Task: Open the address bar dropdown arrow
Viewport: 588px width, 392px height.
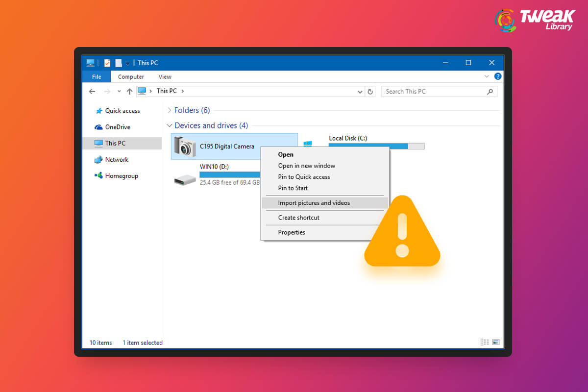Action: 360,91
